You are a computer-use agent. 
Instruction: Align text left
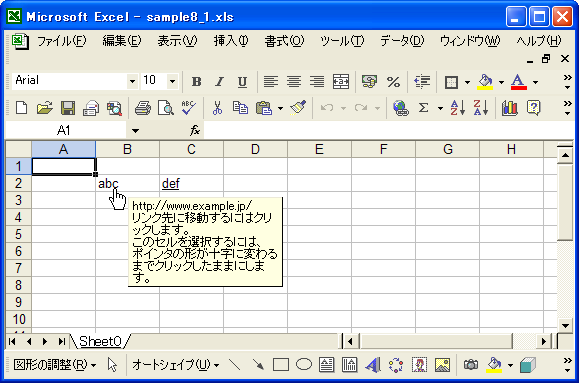pyautogui.click(x=271, y=82)
